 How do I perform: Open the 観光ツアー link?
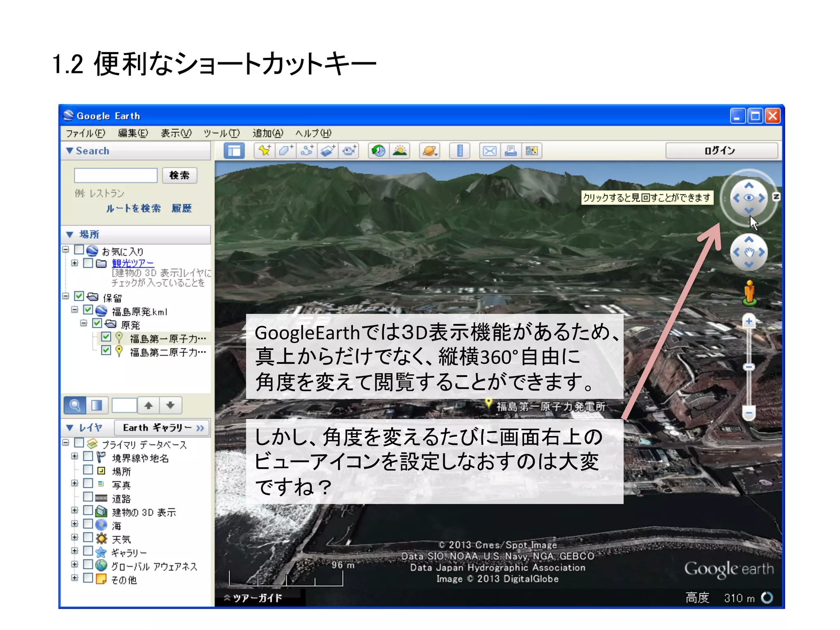pyautogui.click(x=132, y=263)
